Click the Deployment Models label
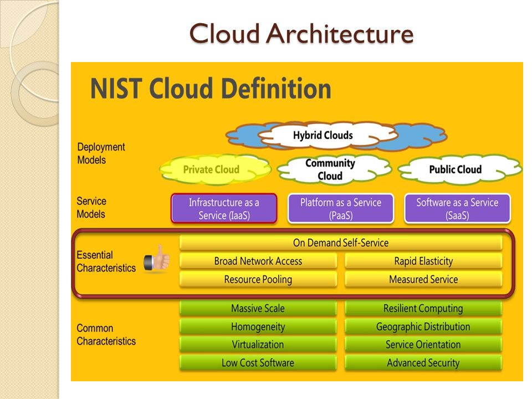The height and width of the screenshot is (399, 532). coord(101,154)
